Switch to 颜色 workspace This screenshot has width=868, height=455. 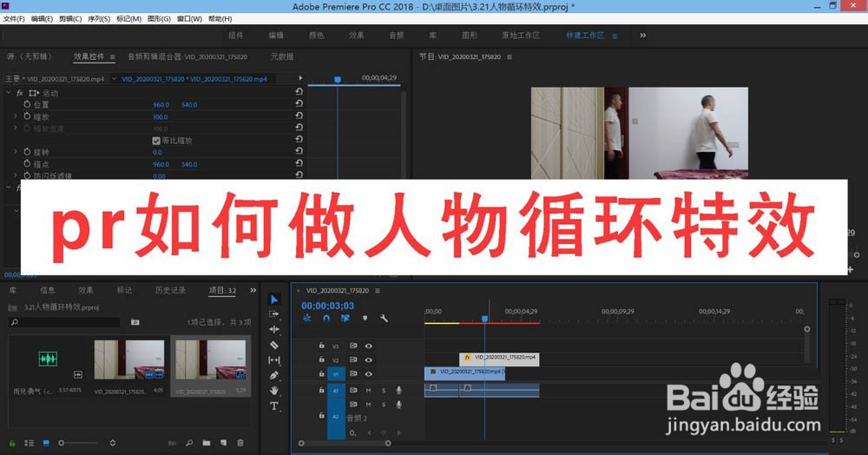tap(316, 36)
